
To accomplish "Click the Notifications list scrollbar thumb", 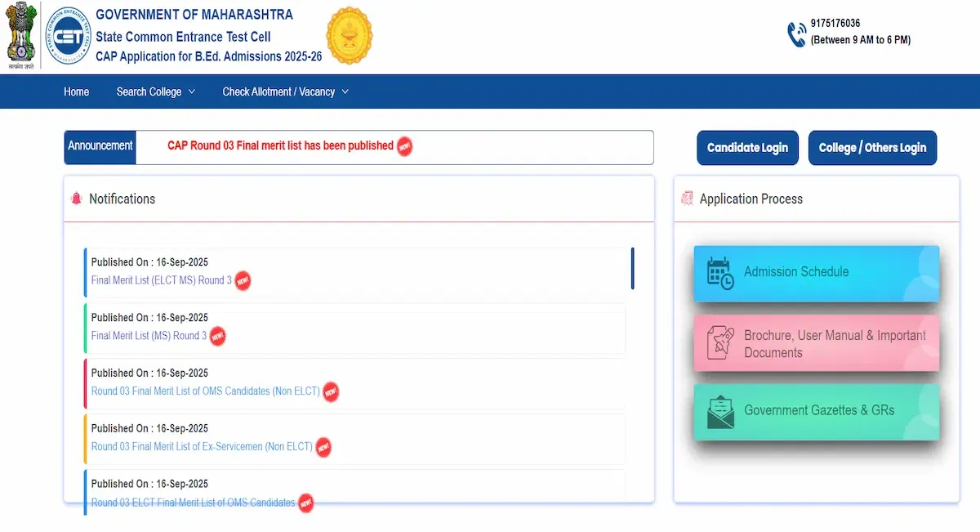I will pyautogui.click(x=632, y=269).
